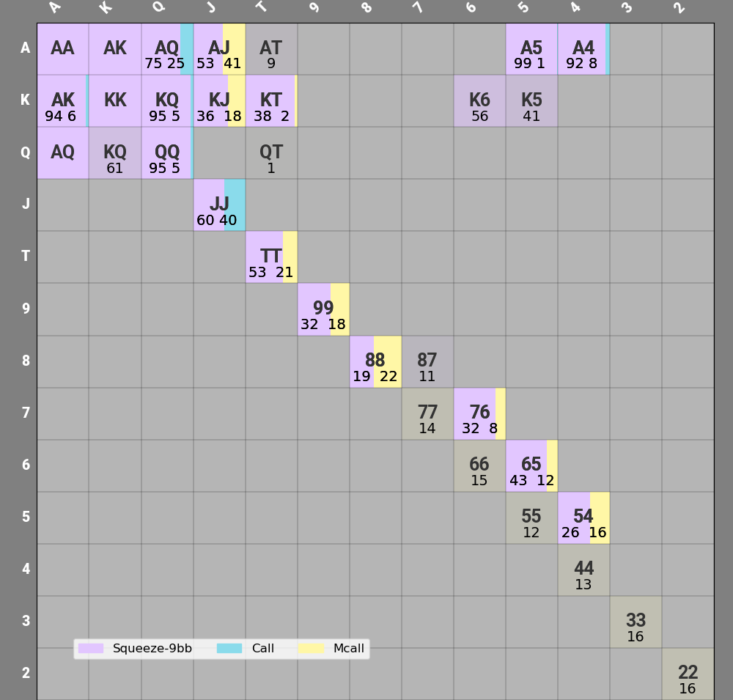Click the 54 cell showing 26 16

pos(583,517)
